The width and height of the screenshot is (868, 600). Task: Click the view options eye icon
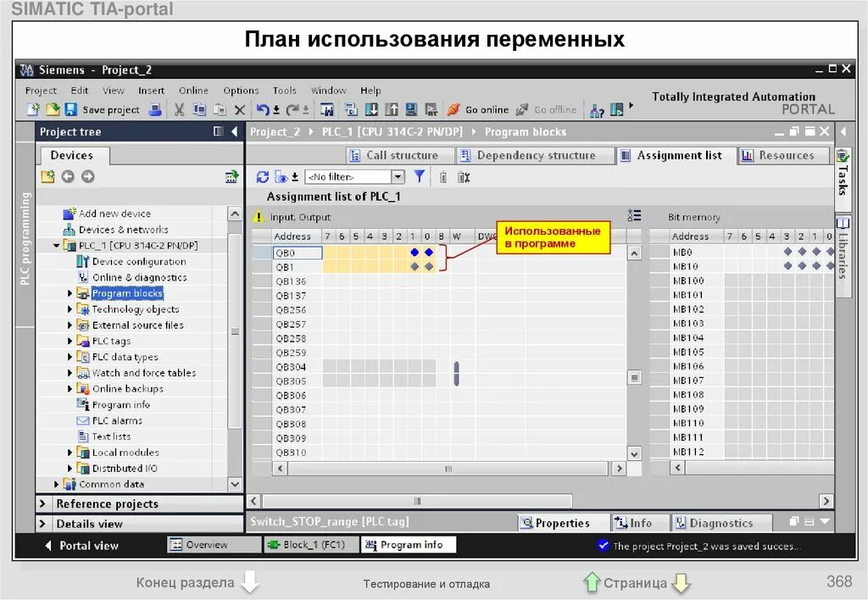(281, 177)
